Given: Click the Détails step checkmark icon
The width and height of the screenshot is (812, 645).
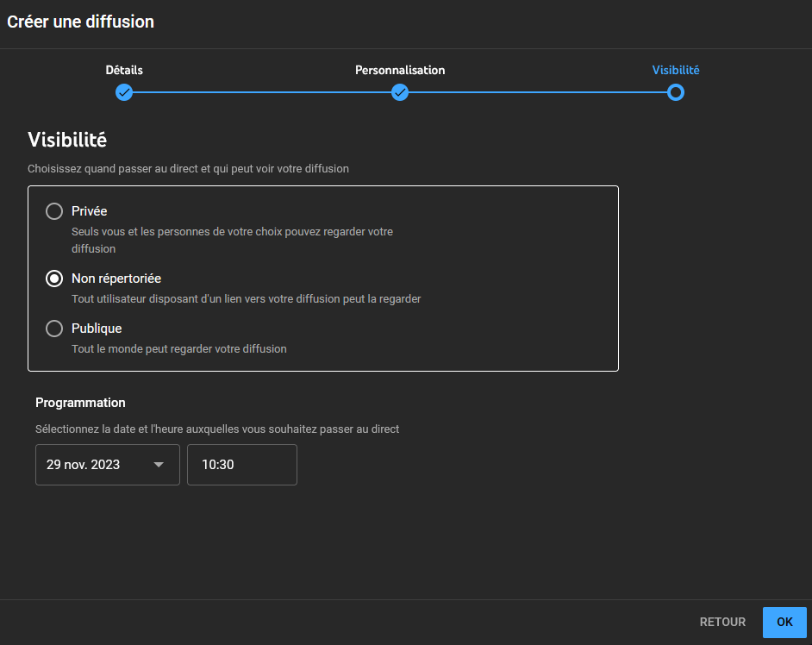Looking at the screenshot, I should tap(124, 93).
